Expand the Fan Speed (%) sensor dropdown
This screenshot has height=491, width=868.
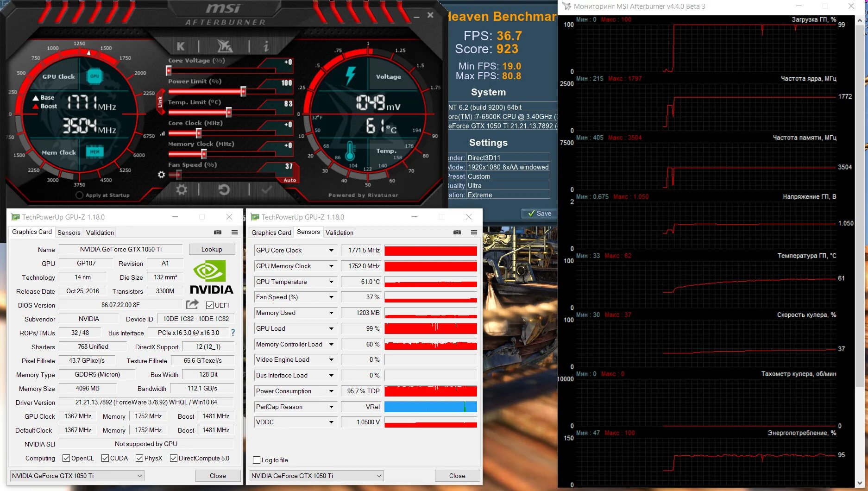[x=331, y=297]
